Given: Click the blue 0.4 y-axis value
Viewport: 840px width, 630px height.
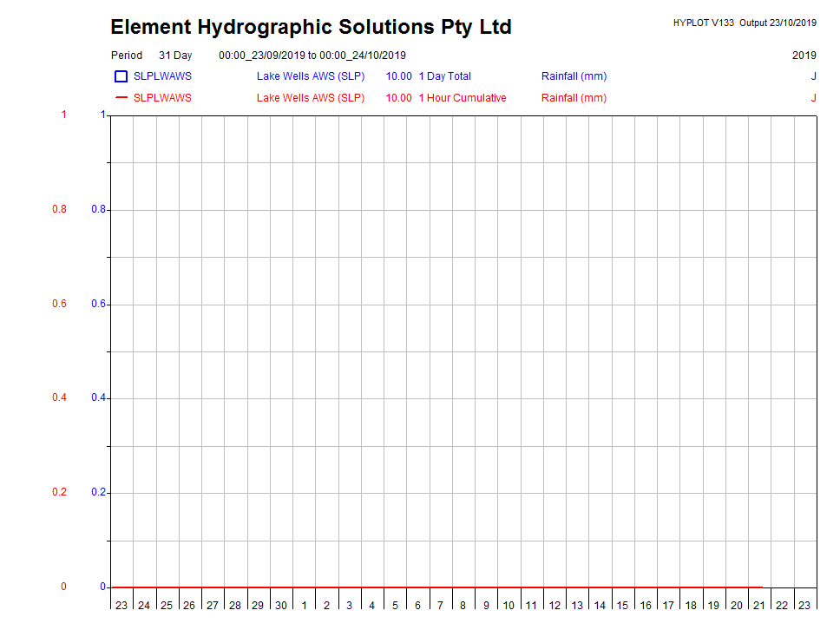Looking at the screenshot, I should point(99,398).
